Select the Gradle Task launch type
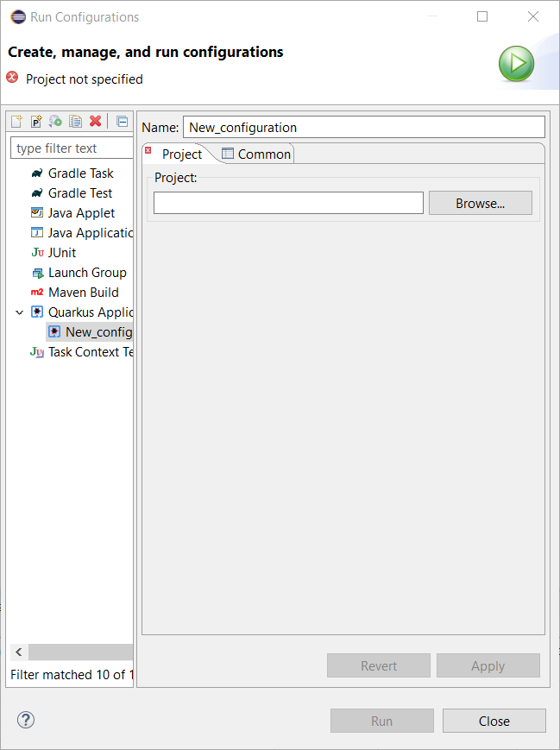This screenshot has height=750, width=560. pos(80,173)
